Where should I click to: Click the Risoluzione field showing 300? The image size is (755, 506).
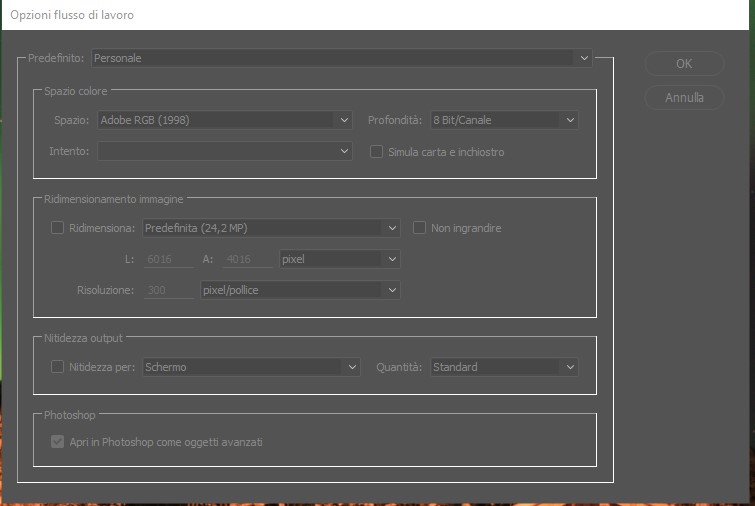point(169,290)
